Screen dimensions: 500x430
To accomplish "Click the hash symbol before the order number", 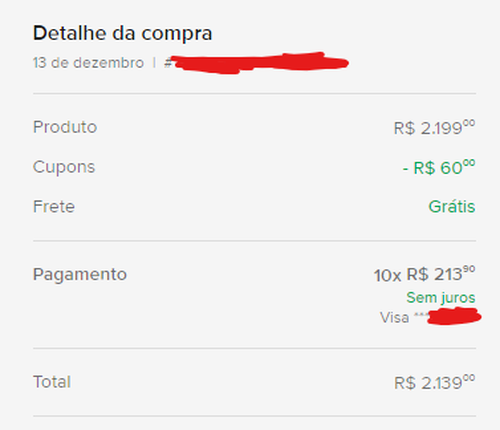I will [167, 63].
